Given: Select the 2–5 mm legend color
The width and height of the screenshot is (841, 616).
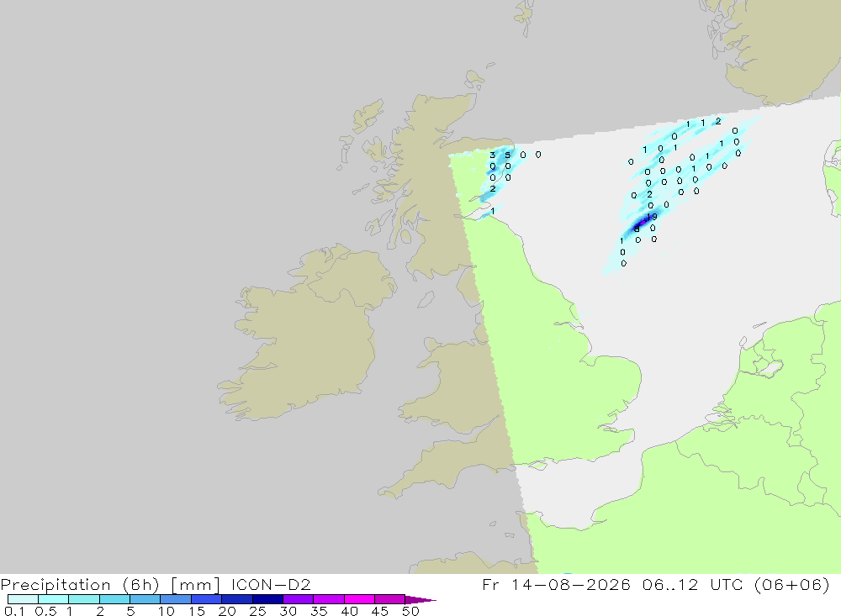Looking at the screenshot, I should [114, 599].
